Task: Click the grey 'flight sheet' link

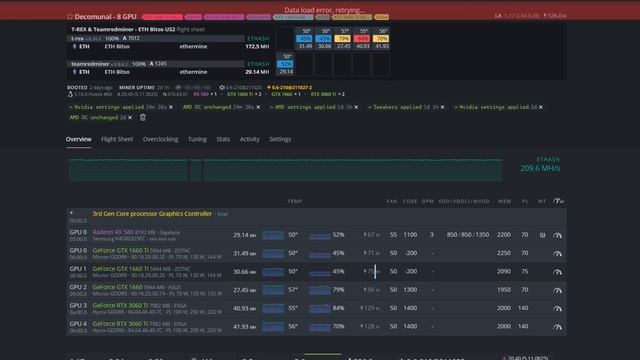Action: coord(191,29)
